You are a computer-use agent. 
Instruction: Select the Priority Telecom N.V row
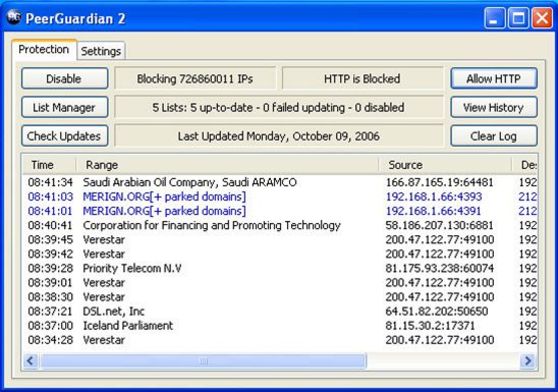pyautogui.click(x=280, y=268)
